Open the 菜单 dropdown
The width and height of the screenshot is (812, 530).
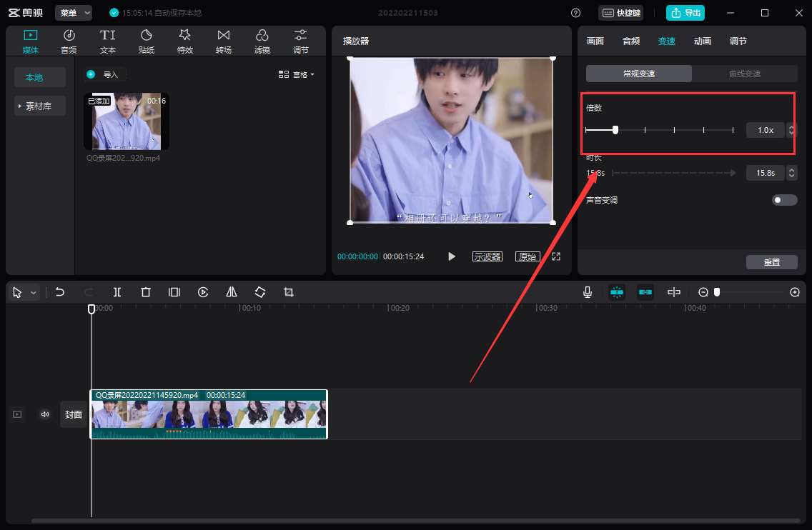pos(72,12)
